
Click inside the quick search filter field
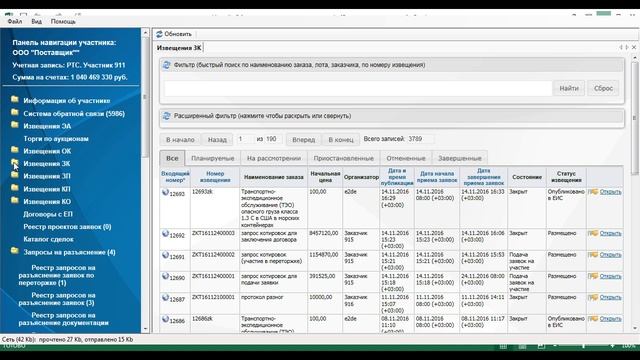pyautogui.click(x=358, y=88)
